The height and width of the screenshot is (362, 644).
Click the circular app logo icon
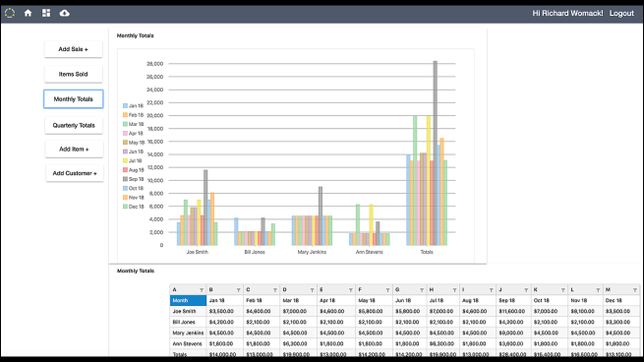click(10, 13)
